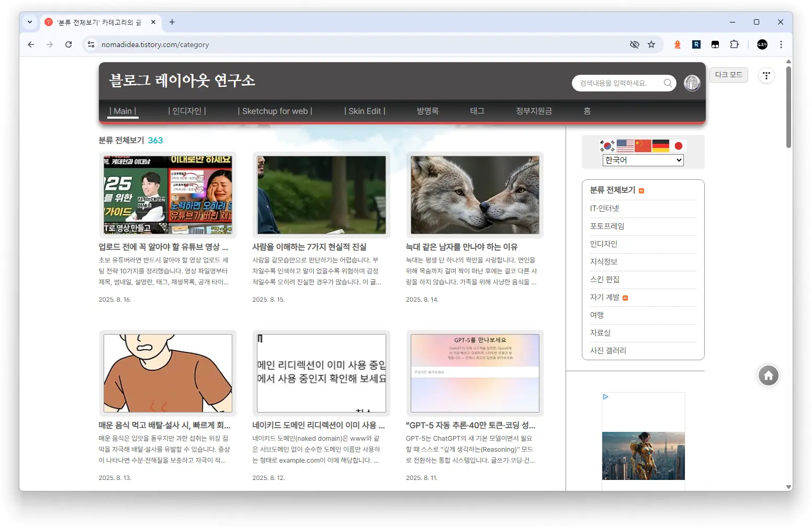Toggle the bookmark star in the address bar
Viewport: 812px width, 527px height.
[652, 44]
